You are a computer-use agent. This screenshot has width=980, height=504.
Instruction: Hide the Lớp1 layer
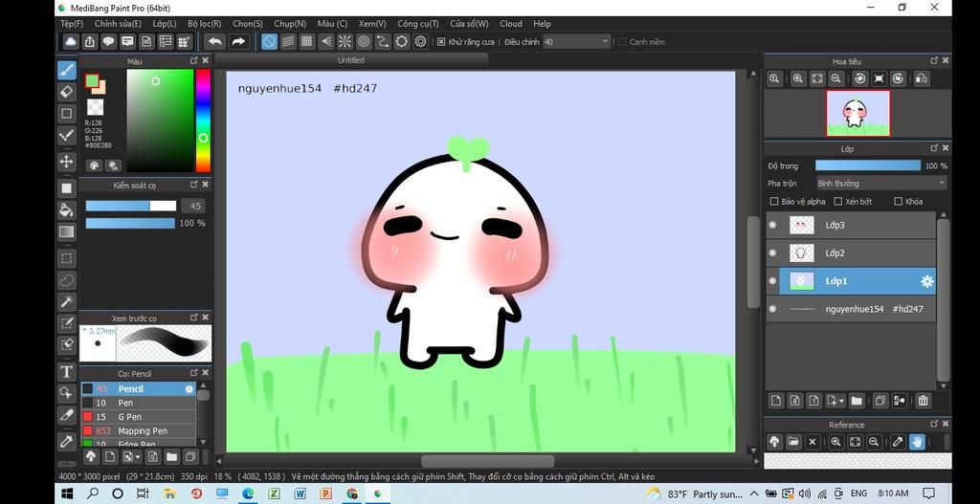[x=773, y=281]
